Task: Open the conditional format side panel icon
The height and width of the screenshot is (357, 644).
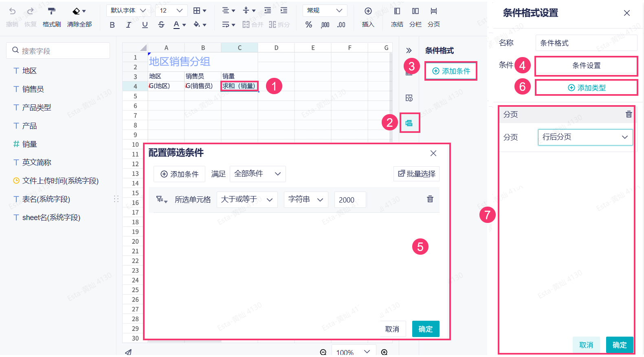Action: [x=409, y=123]
